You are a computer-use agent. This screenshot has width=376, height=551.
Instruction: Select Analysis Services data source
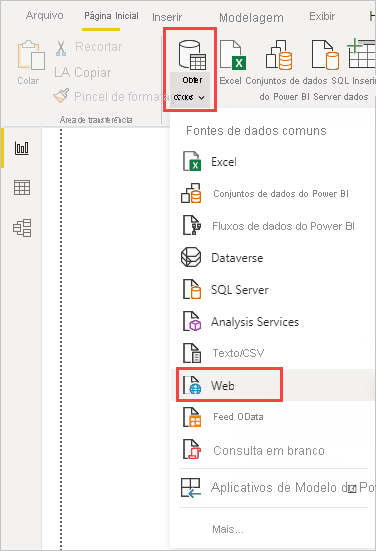[x=273, y=322]
